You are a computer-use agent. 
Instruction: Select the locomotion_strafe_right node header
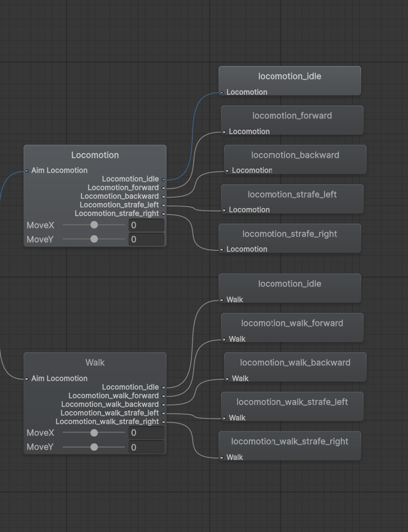coord(290,234)
